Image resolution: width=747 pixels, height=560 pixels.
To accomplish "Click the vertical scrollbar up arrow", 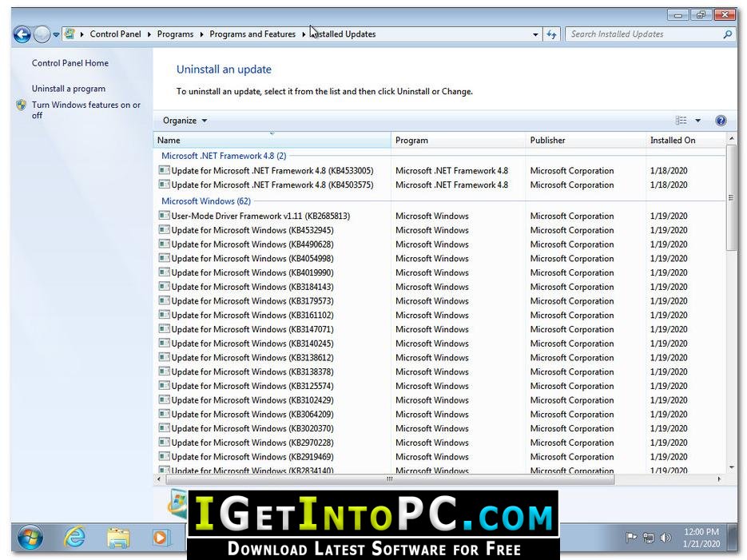I will [731, 138].
